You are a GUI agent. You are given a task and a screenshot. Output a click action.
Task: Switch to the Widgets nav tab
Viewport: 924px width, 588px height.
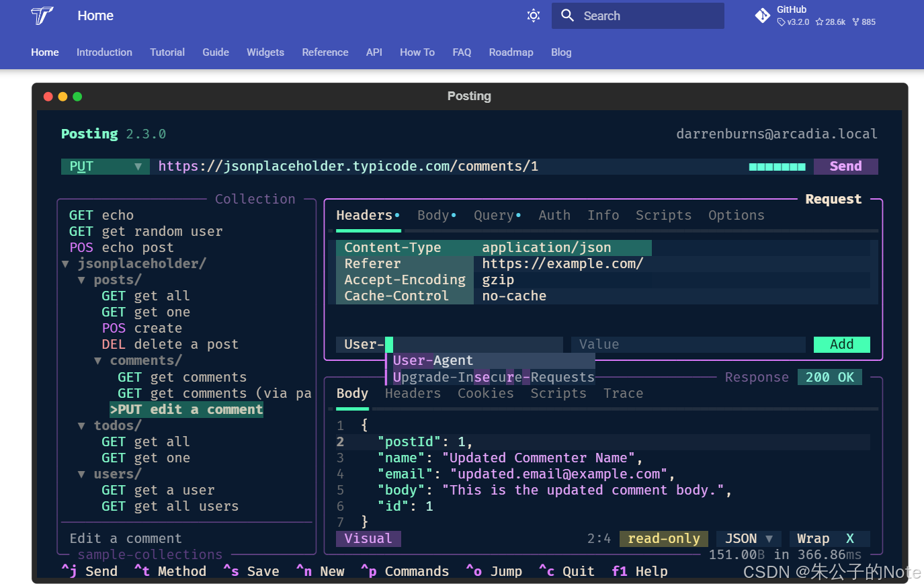[x=265, y=52]
